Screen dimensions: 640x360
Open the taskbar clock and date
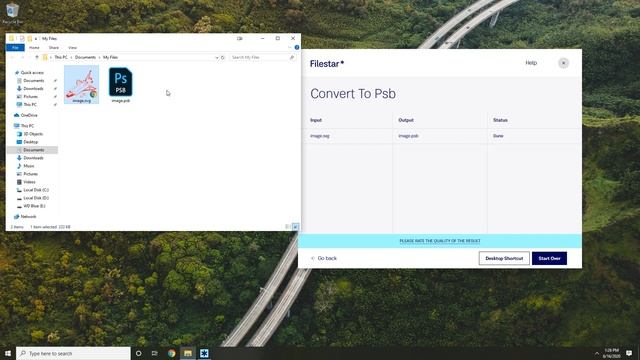pyautogui.click(x=611, y=353)
